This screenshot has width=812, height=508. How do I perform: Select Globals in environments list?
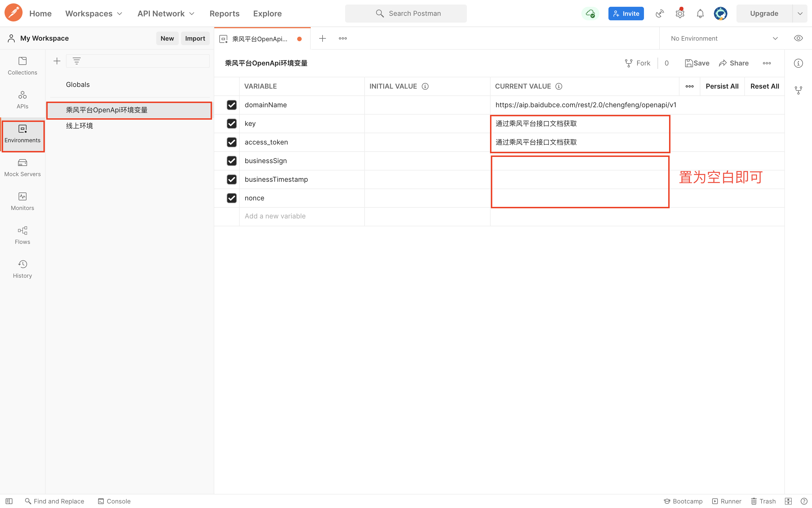tap(78, 85)
